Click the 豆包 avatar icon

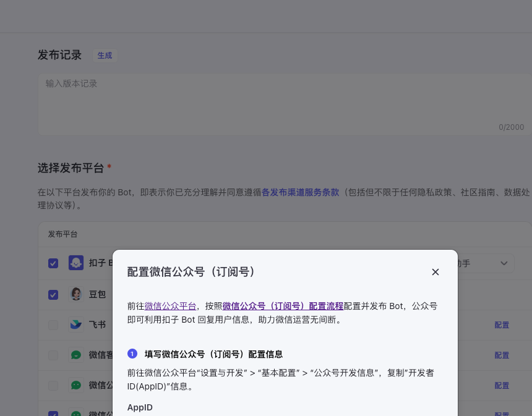click(76, 294)
